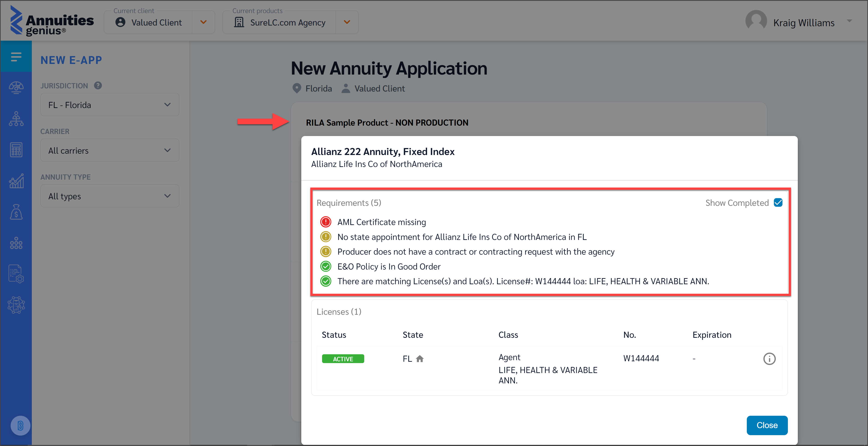This screenshot has width=868, height=446.
Task: Click the ACTIVE license status badge
Action: (x=343, y=359)
